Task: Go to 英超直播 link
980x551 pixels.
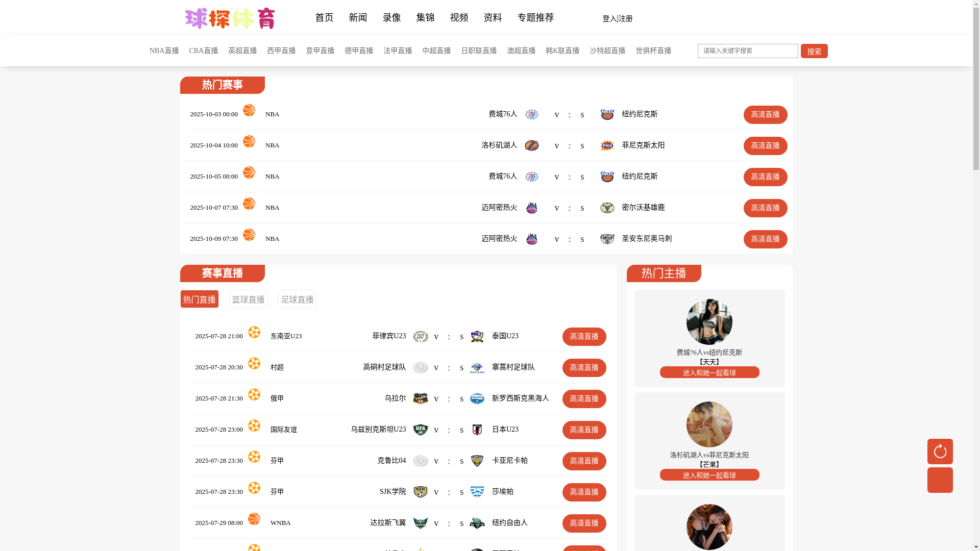Action: pos(242,51)
